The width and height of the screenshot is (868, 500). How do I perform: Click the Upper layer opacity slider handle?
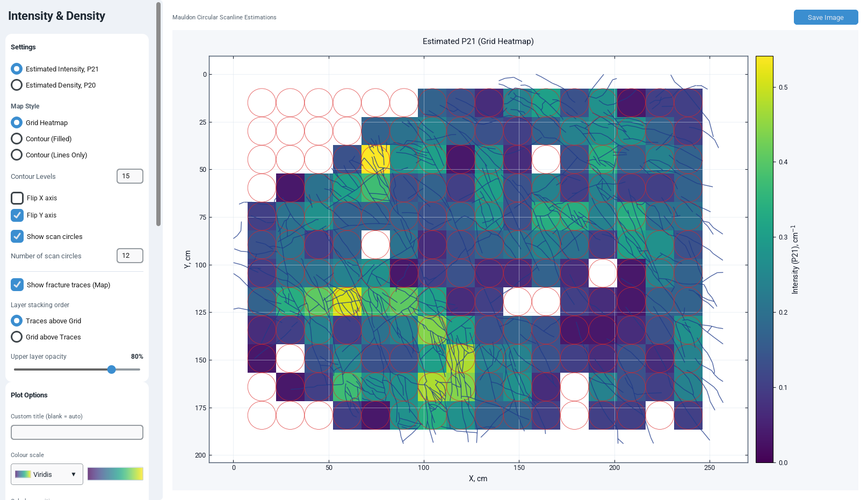point(111,369)
